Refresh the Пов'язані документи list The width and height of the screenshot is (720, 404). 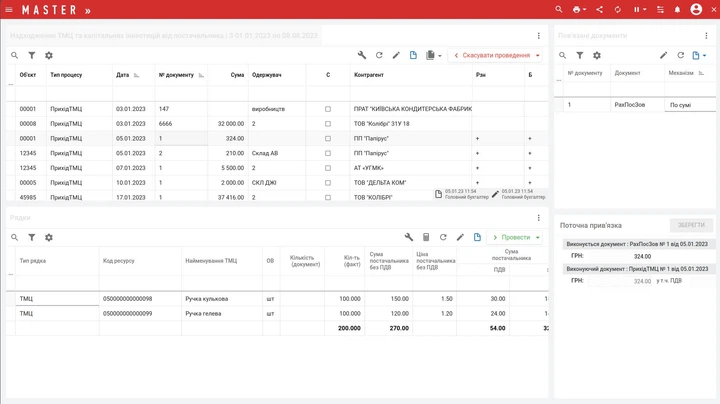[681, 55]
